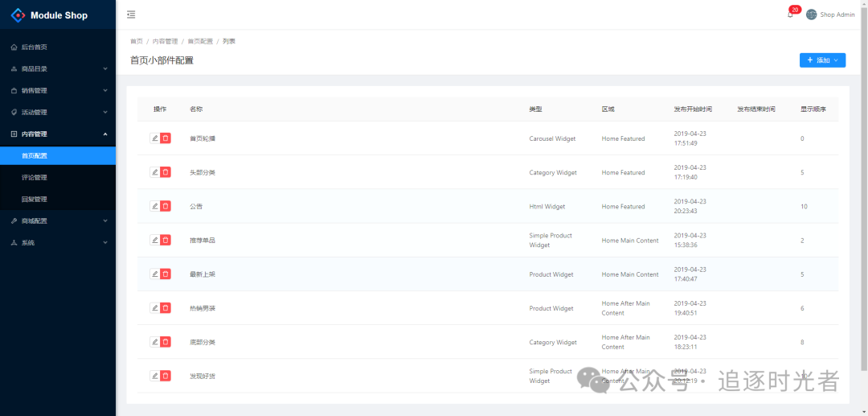Click the Shop Admin avatar icon
This screenshot has width=868, height=416.
tap(812, 15)
